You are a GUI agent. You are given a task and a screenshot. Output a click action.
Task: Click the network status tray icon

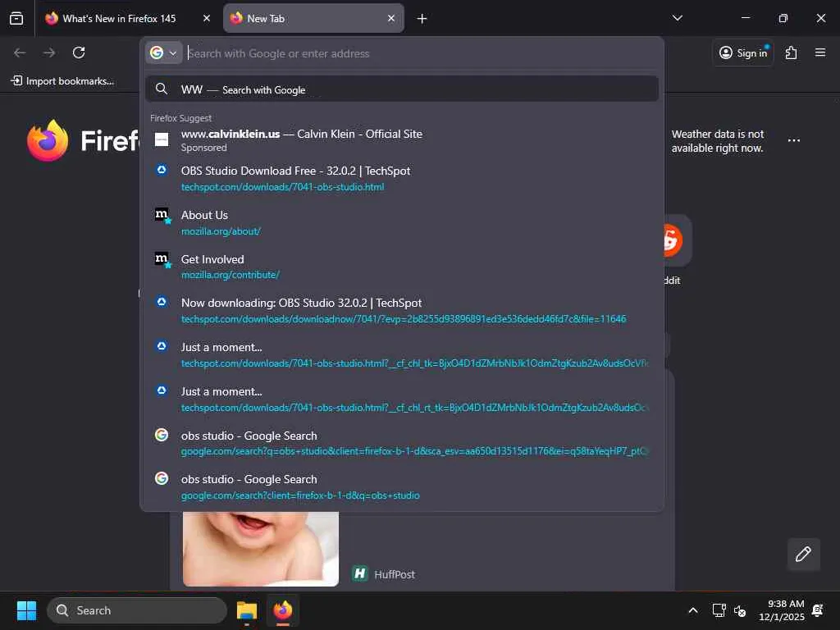tap(719, 610)
